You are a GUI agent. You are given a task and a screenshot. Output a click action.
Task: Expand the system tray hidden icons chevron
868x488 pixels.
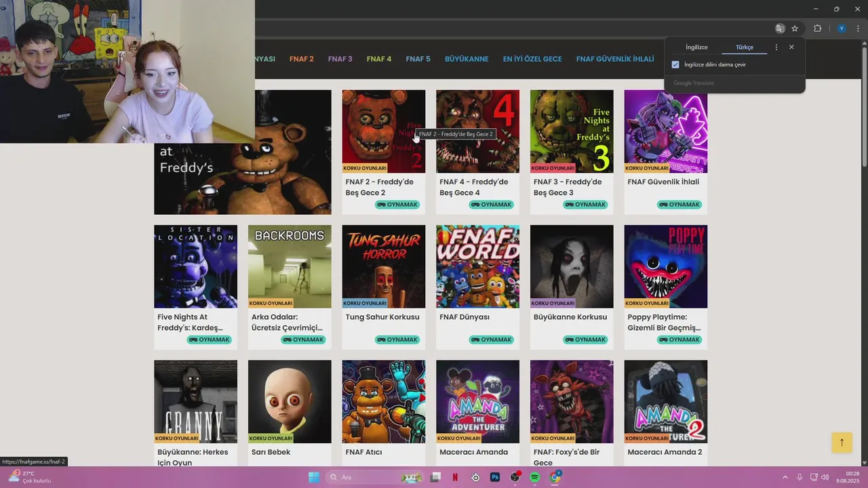coord(785,477)
